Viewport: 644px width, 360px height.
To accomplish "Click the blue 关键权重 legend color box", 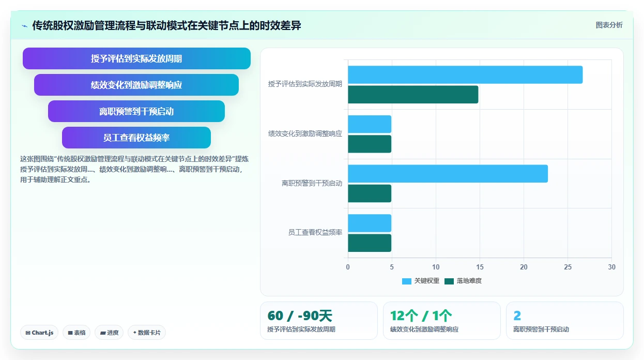I will pos(407,281).
